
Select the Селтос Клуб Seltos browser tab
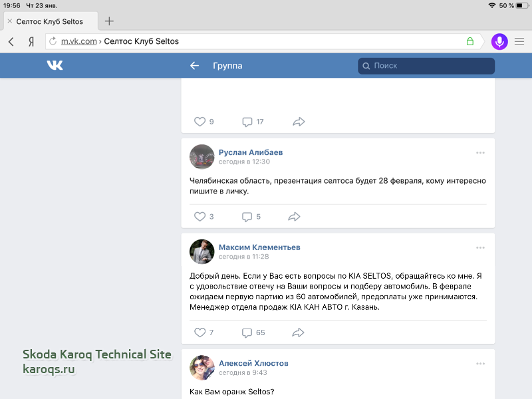[x=50, y=21]
